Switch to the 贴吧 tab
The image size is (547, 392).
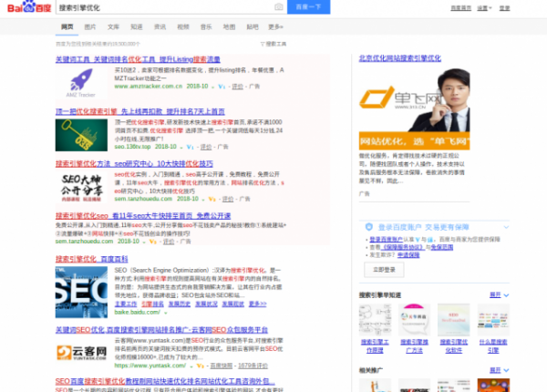tap(253, 26)
